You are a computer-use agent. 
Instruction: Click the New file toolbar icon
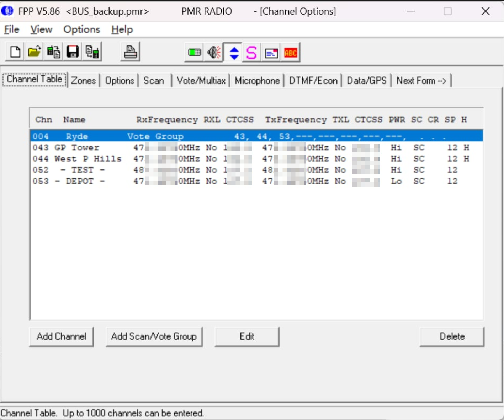click(15, 52)
